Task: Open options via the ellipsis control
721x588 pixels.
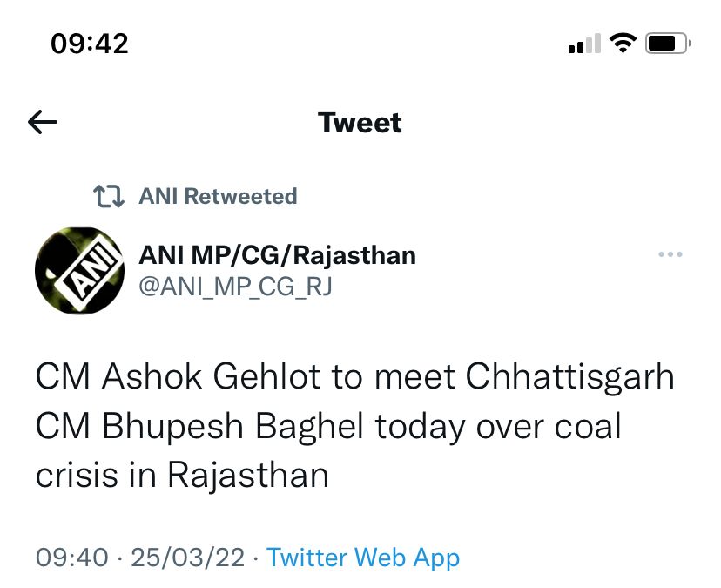Action: tap(670, 253)
